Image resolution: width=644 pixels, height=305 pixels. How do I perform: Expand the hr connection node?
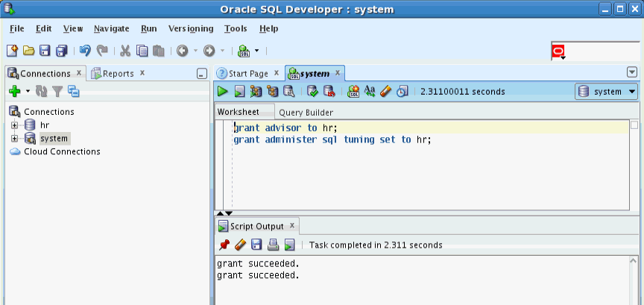pos(15,125)
